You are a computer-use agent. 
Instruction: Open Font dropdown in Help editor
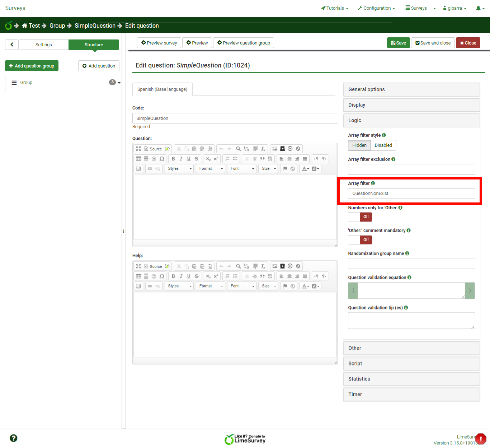(x=242, y=286)
